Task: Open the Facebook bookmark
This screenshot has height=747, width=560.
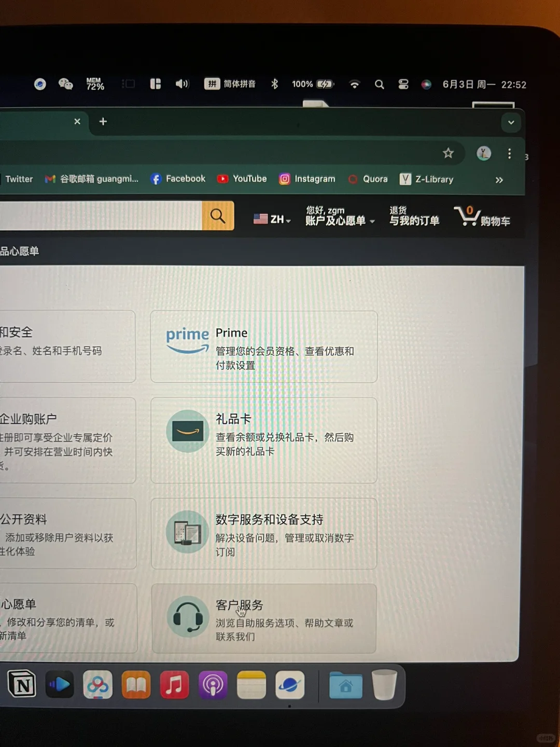Action: click(178, 179)
